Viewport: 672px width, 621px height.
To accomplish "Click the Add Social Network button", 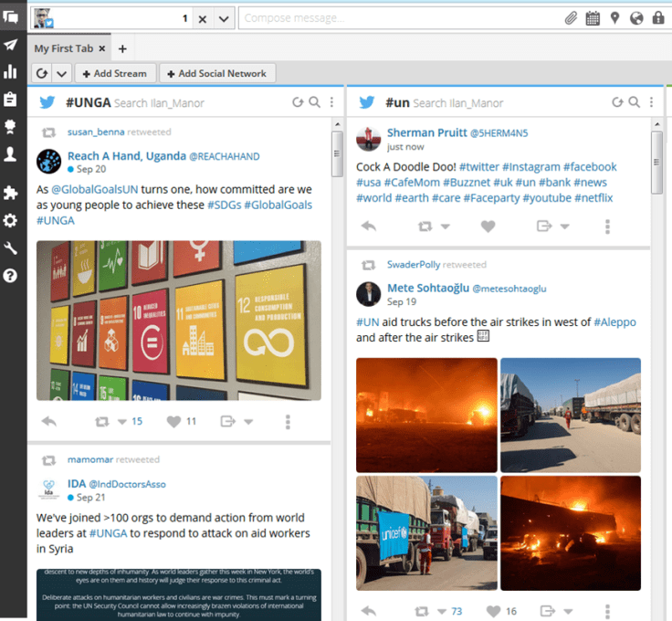I will (x=216, y=74).
